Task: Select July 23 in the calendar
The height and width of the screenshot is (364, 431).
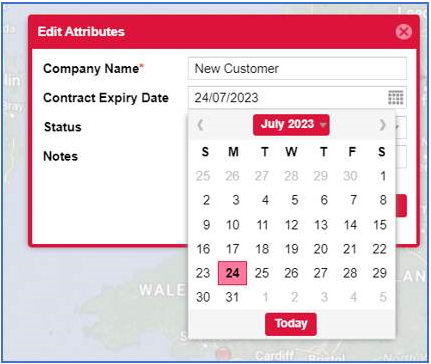Action: click(203, 273)
